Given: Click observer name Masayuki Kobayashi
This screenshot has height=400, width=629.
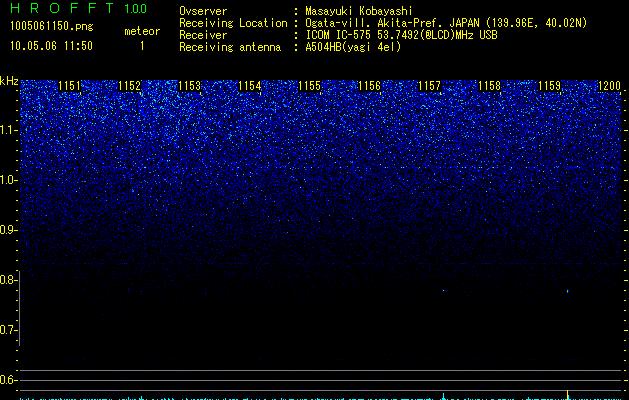Looking at the screenshot, I should point(359,11).
